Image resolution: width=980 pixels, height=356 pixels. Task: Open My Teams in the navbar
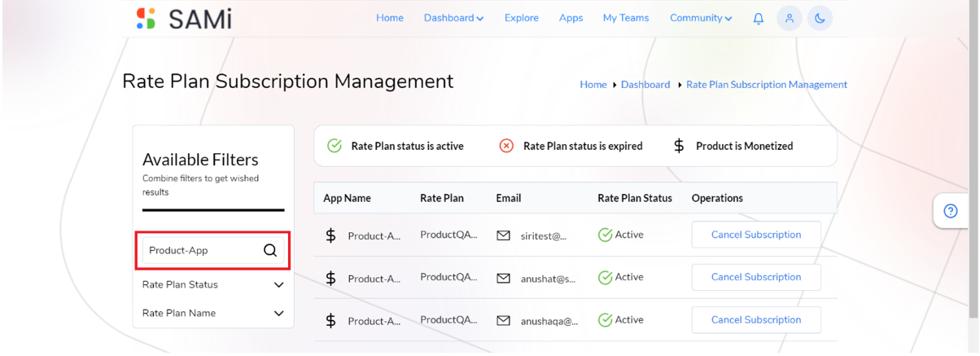tap(626, 18)
